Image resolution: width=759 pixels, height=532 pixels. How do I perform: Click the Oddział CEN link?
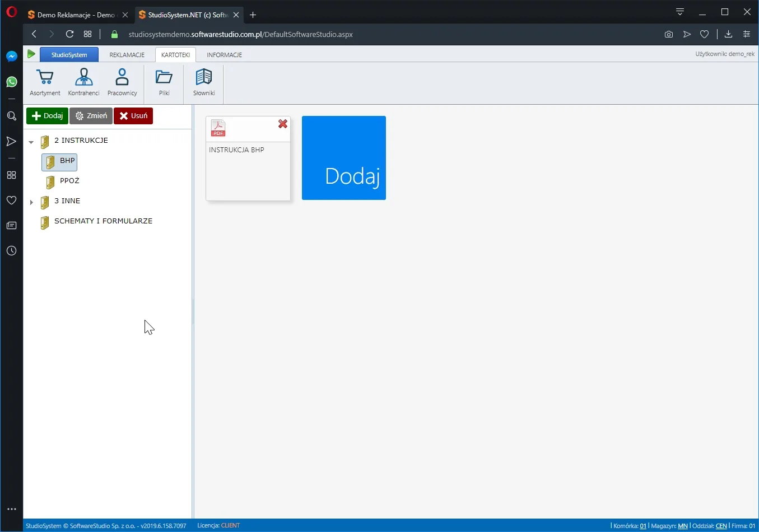coord(721,526)
